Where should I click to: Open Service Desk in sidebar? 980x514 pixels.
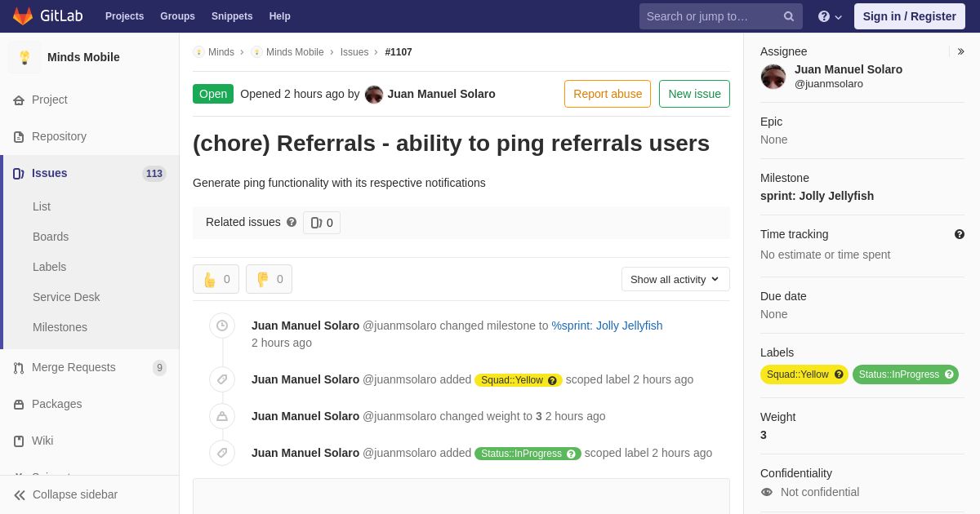point(66,297)
